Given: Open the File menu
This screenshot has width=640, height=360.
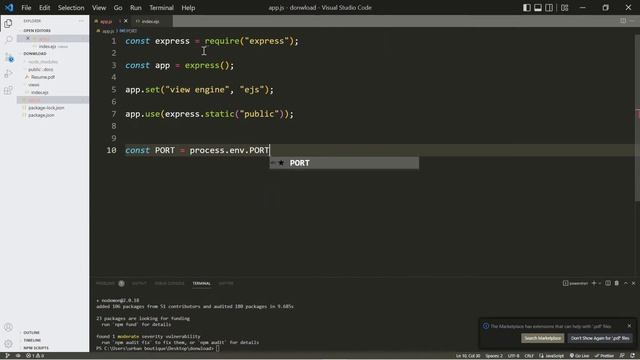Looking at the screenshot, I should tap(26, 8).
